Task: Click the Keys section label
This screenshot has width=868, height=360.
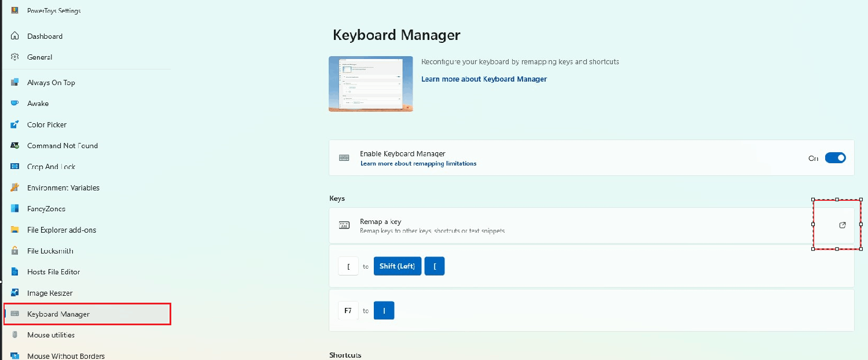Action: 337,198
